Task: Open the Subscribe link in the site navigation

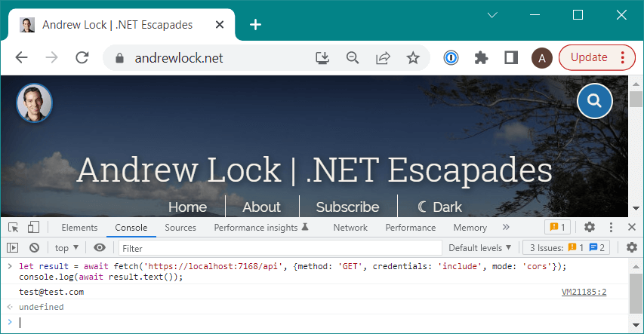Action: pos(347,207)
